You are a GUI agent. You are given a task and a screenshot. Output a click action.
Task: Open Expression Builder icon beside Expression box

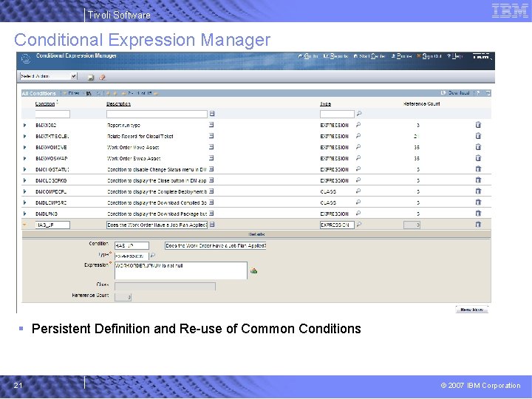pos(253,270)
